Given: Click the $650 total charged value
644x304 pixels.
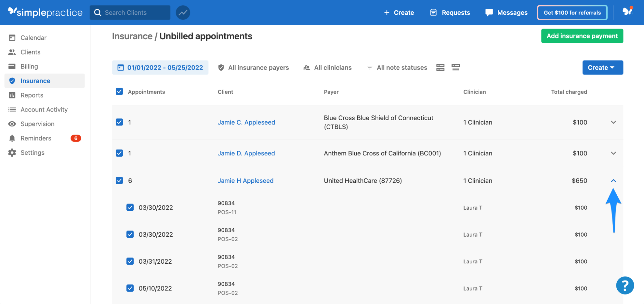Looking at the screenshot, I should point(579,181).
